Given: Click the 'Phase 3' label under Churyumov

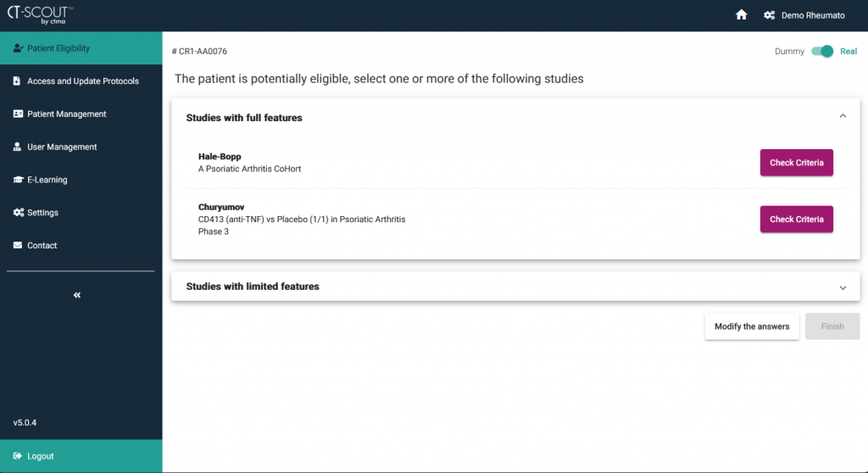Looking at the screenshot, I should pos(213,231).
